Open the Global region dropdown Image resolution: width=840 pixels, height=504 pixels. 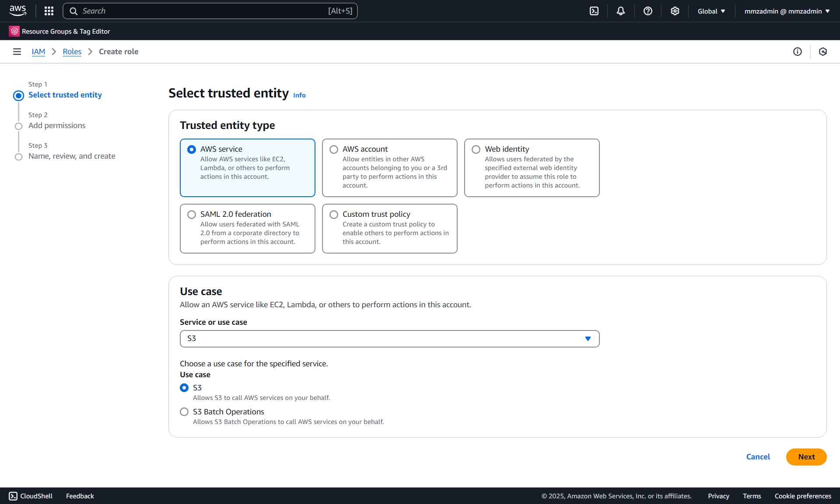coord(711,11)
